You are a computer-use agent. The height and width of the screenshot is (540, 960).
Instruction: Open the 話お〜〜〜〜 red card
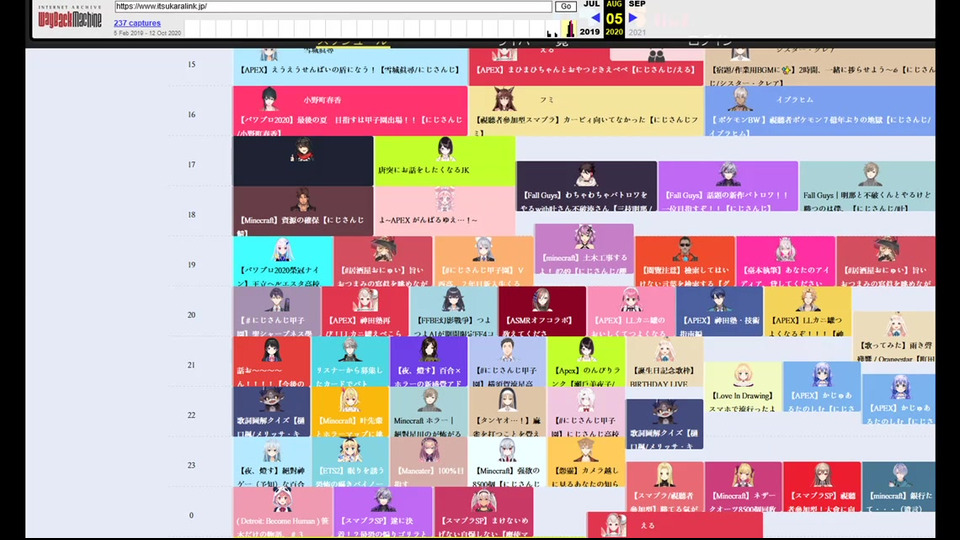pos(272,362)
